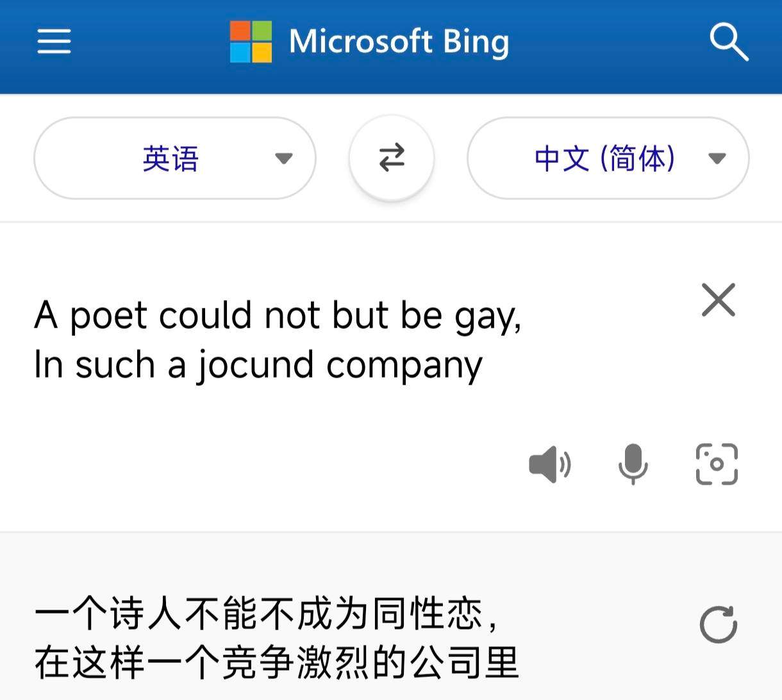Click inside the English source text

click(x=278, y=340)
